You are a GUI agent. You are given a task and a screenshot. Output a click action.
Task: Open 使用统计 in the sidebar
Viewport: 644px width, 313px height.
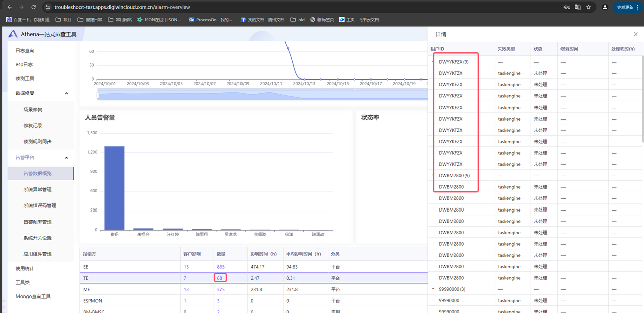(25, 268)
